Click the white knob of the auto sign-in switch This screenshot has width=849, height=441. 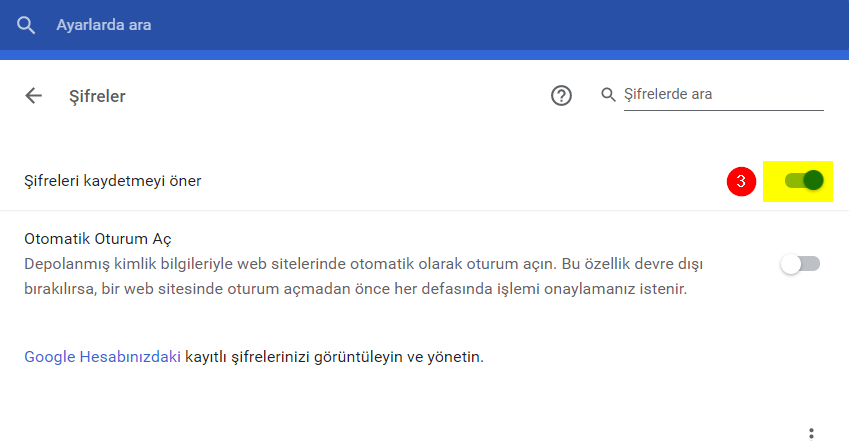tap(792, 264)
